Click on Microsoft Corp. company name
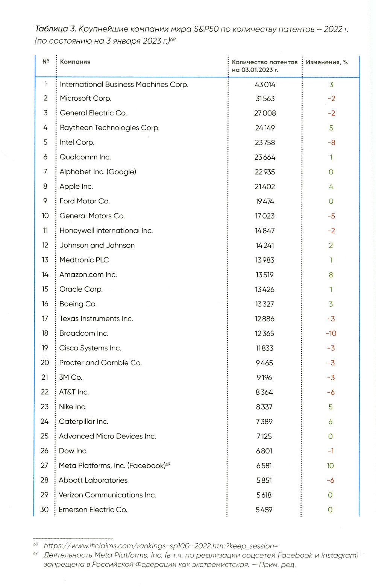The width and height of the screenshot is (376, 588). 85,99
